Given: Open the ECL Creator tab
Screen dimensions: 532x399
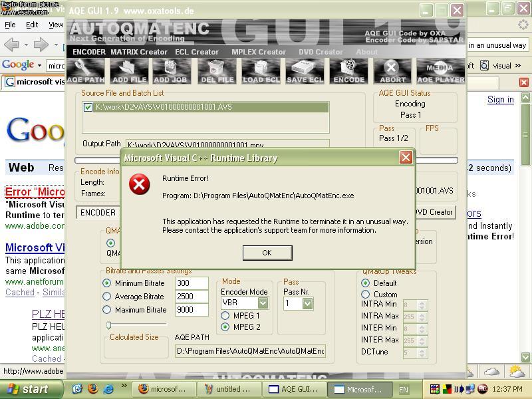Looking at the screenshot, I should click(197, 52).
